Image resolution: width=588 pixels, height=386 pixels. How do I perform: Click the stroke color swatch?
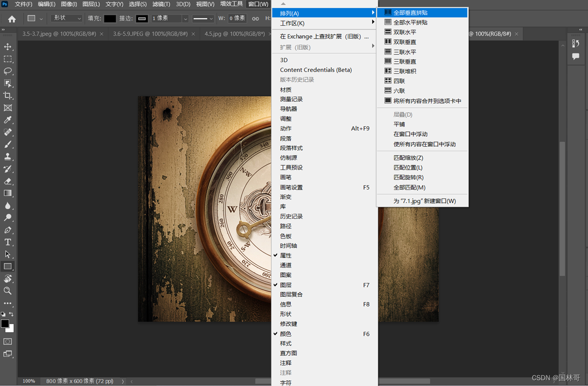click(x=142, y=18)
